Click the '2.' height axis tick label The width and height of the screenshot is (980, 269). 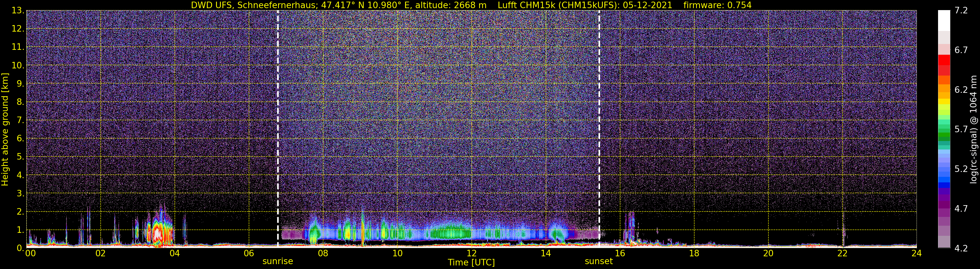coord(20,211)
